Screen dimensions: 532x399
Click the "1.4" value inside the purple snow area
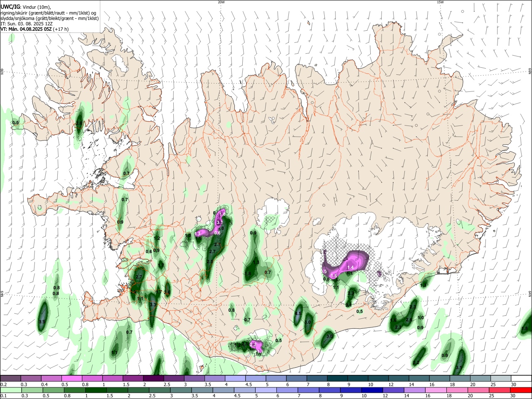[350, 268]
